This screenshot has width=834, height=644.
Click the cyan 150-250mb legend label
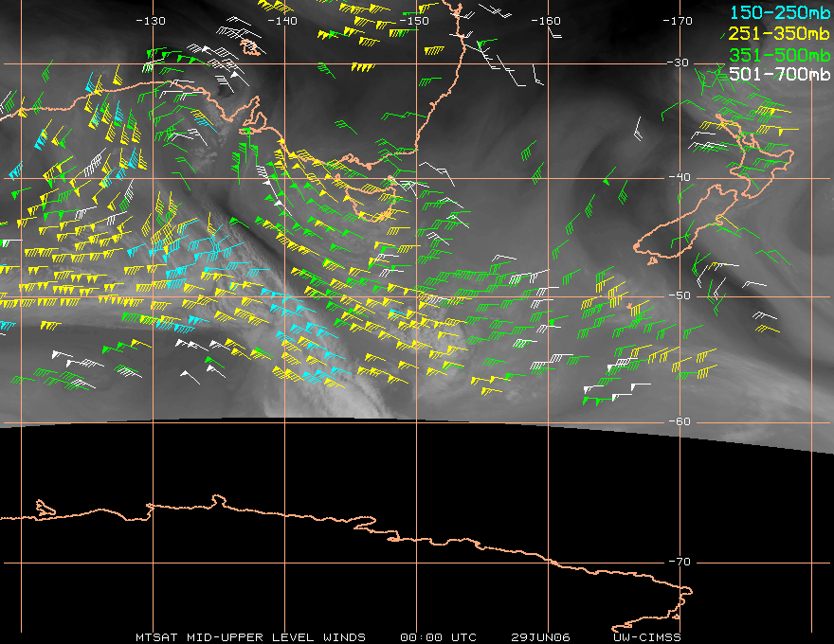pos(779,12)
